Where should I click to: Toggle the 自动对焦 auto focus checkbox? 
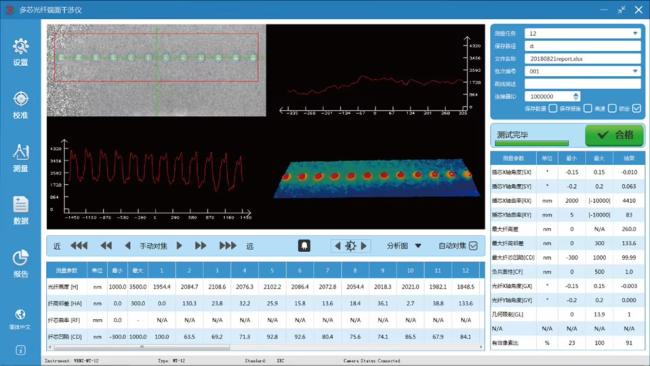473,246
